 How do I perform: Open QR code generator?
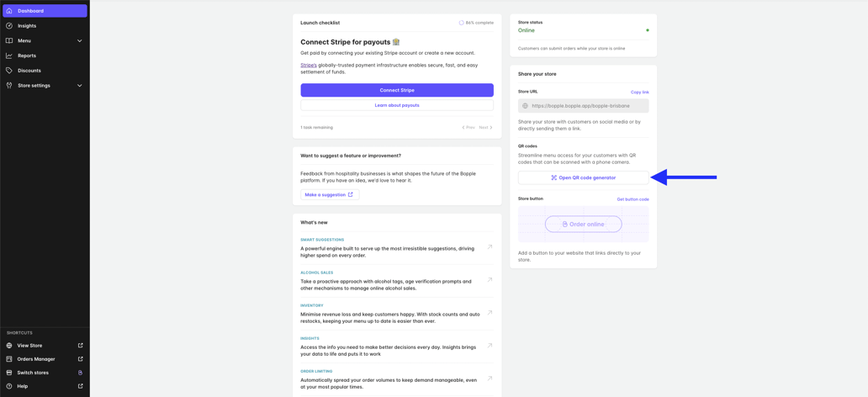tap(583, 177)
